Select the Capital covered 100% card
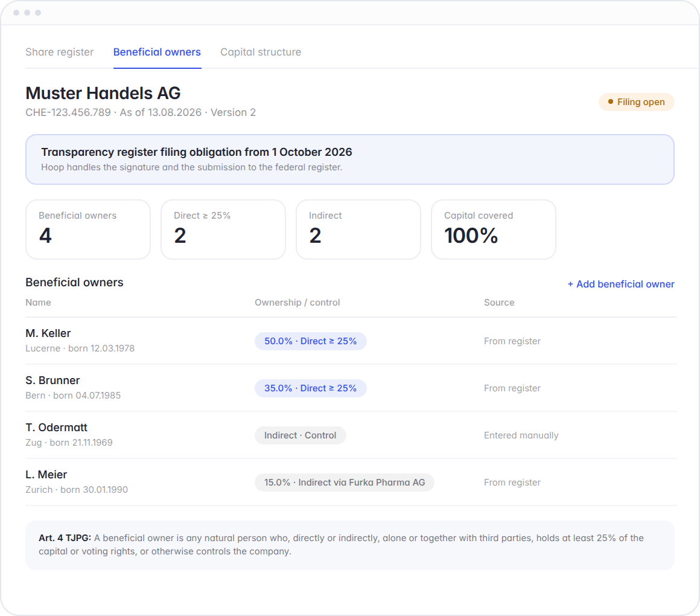Screen dimensions: 700x616 [493, 229]
